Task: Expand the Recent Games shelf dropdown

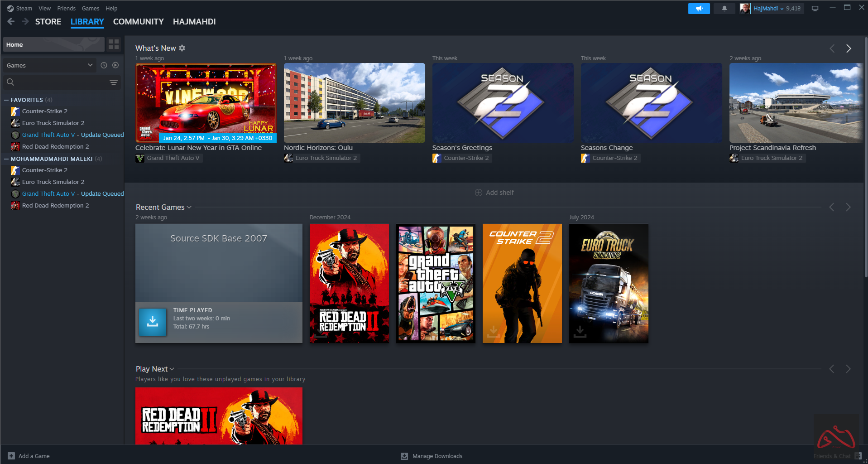Action: 189,207
